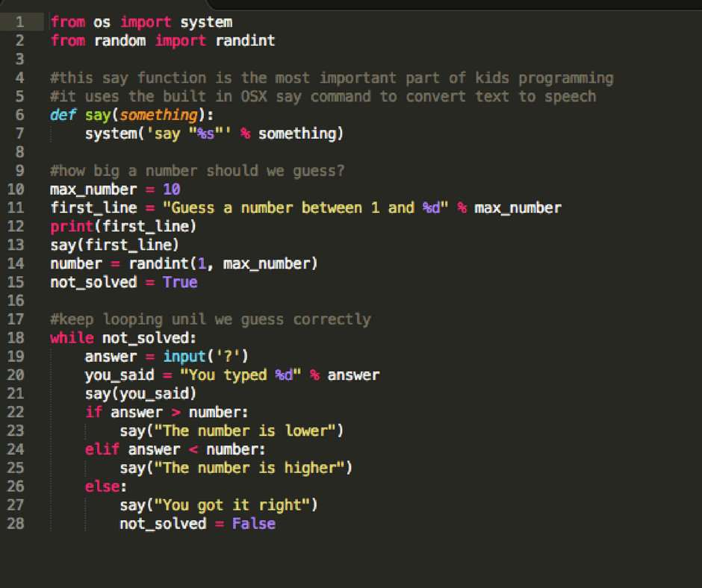Click the word "random" on line 2
This screenshot has height=588, width=702.
point(119,41)
